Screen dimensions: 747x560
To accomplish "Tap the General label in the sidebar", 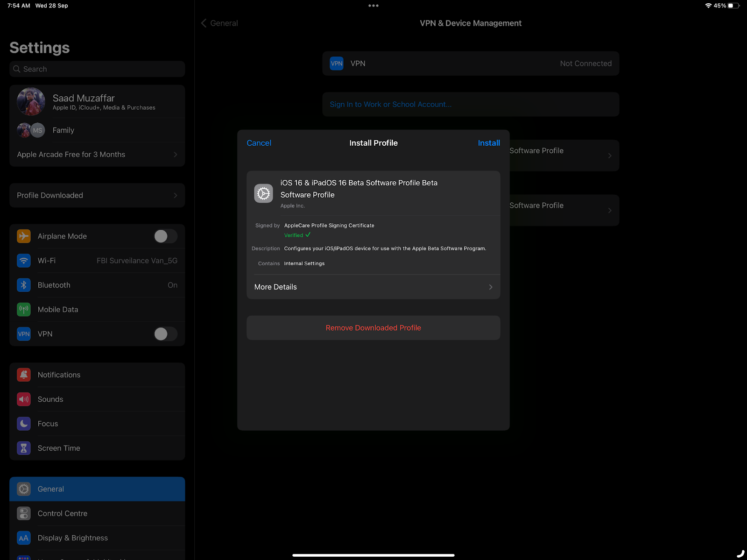I will (51, 489).
